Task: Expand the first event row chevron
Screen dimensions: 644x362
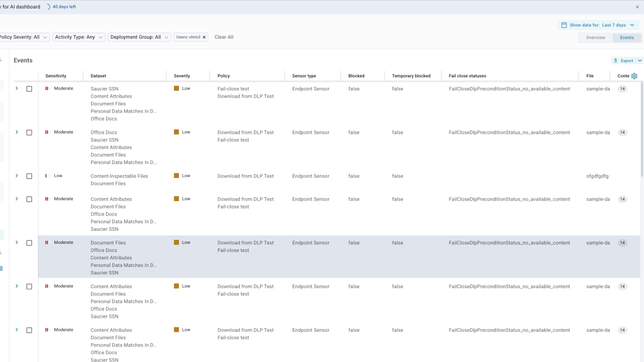Action: click(17, 88)
